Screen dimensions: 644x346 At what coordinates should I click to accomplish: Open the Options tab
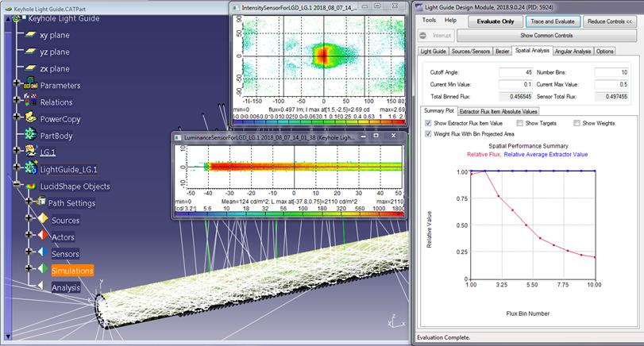(x=604, y=52)
